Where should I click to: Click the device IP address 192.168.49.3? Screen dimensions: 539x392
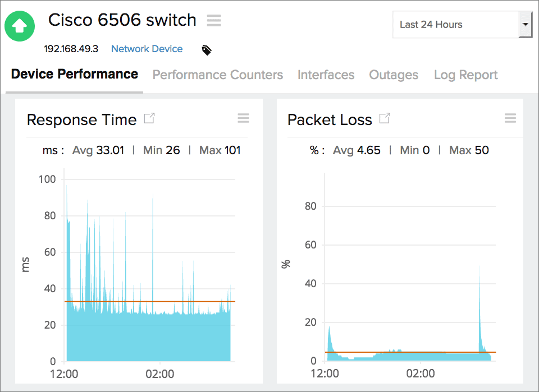click(71, 49)
